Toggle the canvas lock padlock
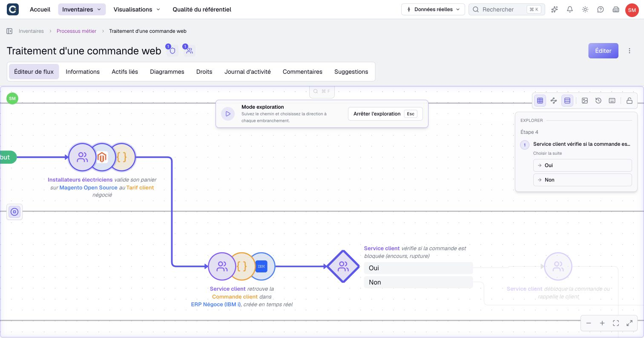Image resolution: width=644 pixels, height=338 pixels. pyautogui.click(x=630, y=101)
